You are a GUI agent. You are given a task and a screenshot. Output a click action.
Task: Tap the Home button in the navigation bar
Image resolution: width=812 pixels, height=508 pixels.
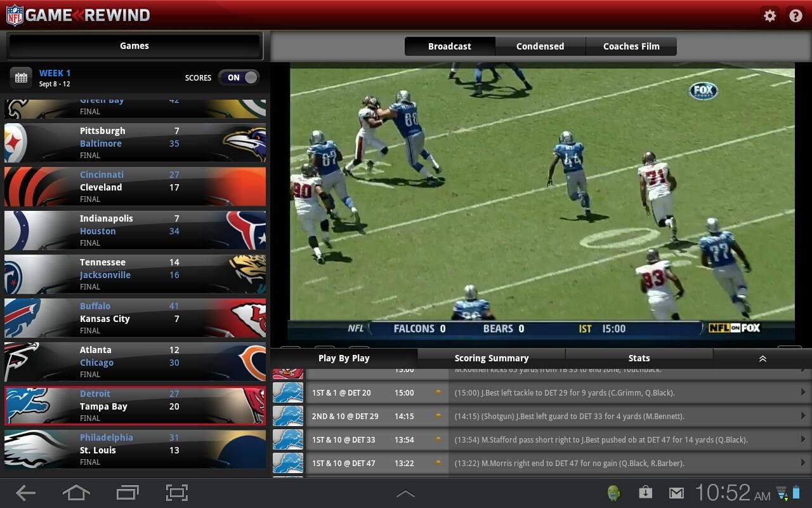pyautogui.click(x=76, y=492)
